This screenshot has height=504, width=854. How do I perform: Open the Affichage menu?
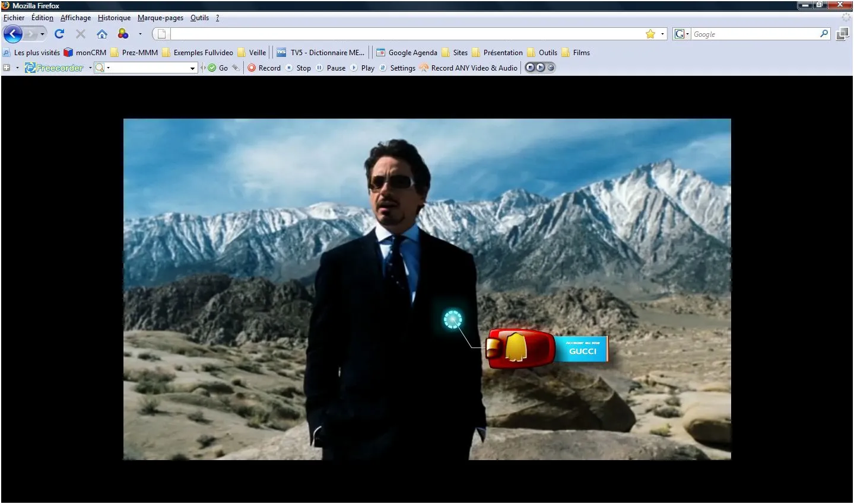[x=76, y=18]
